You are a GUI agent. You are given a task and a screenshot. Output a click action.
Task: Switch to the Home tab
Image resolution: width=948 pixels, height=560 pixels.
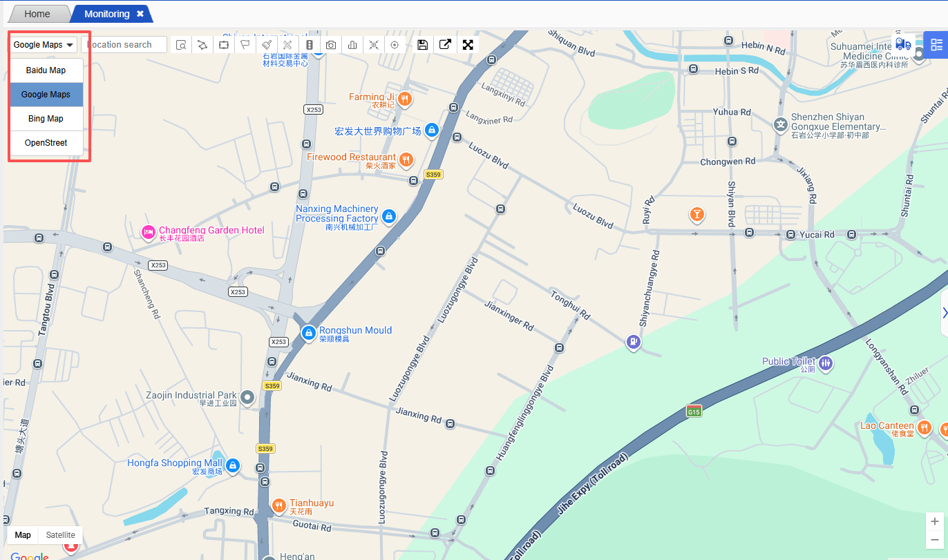37,14
